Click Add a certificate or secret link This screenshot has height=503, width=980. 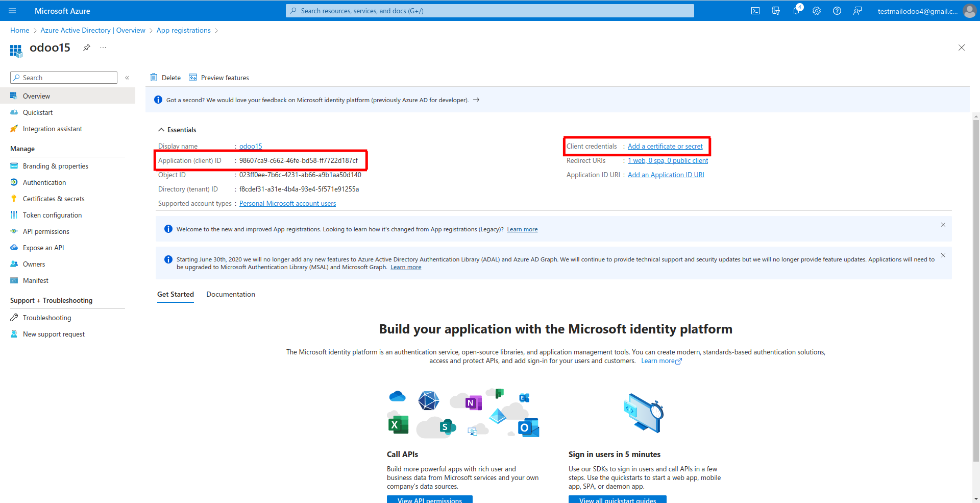point(665,147)
